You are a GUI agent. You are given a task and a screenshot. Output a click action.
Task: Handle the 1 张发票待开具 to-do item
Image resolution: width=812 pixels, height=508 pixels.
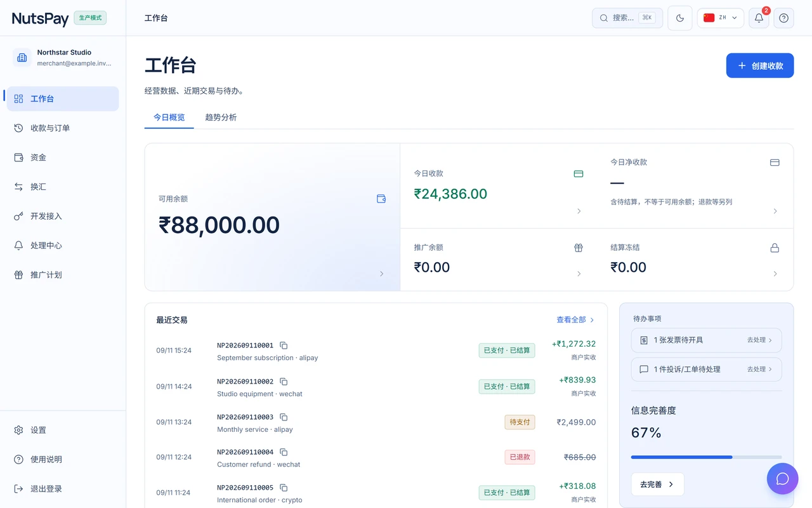coord(706,340)
